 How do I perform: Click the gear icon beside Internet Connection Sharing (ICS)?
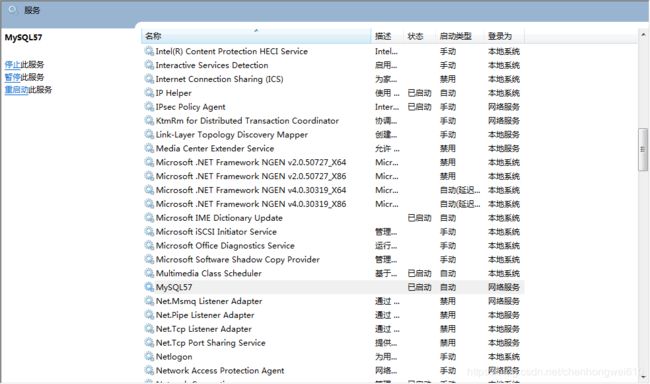[149, 79]
